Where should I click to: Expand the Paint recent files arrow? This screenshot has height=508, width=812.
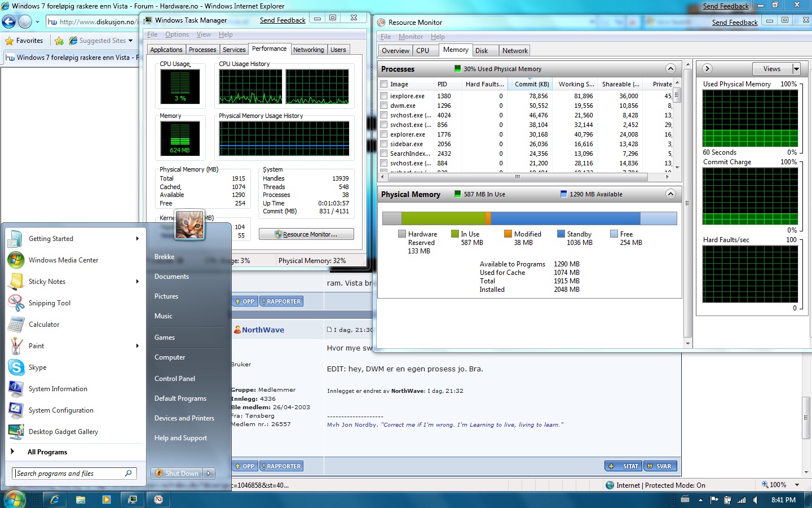[137, 346]
